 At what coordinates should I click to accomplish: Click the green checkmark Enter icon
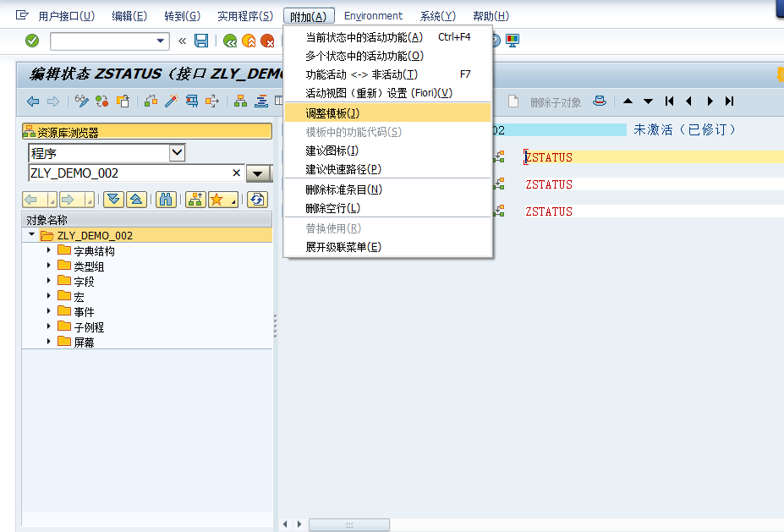pos(33,40)
